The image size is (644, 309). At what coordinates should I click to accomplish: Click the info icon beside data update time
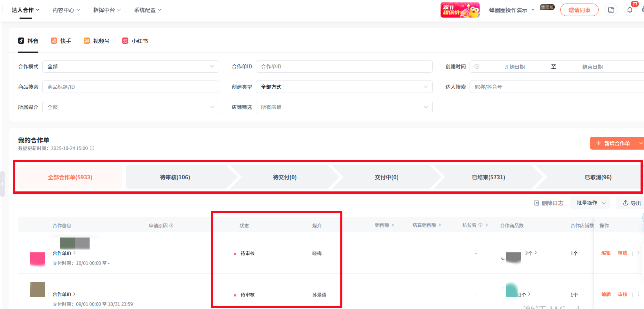92,148
